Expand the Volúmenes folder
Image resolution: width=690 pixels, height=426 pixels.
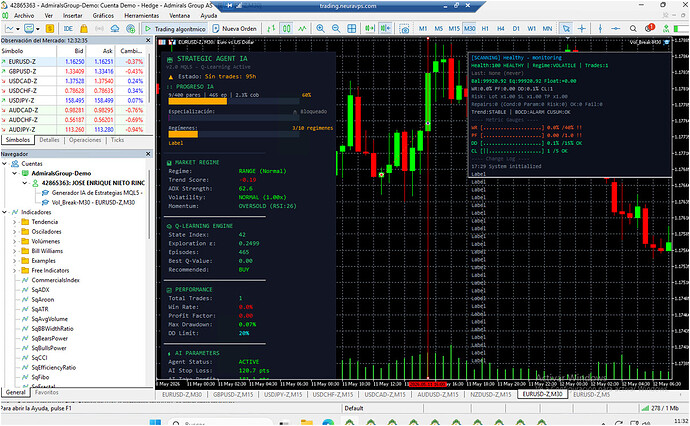pyautogui.click(x=15, y=241)
